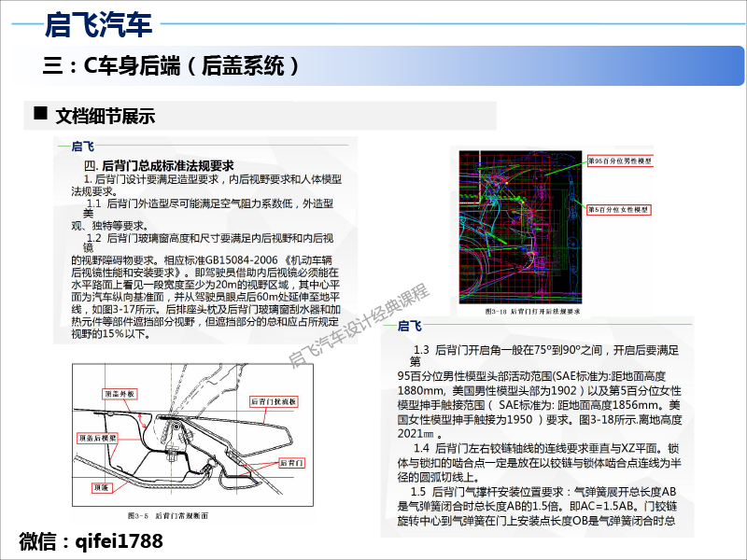Screen dimensions: 747x560
Task: Click the small "启飞" logo above the right document
Action: click(409, 326)
